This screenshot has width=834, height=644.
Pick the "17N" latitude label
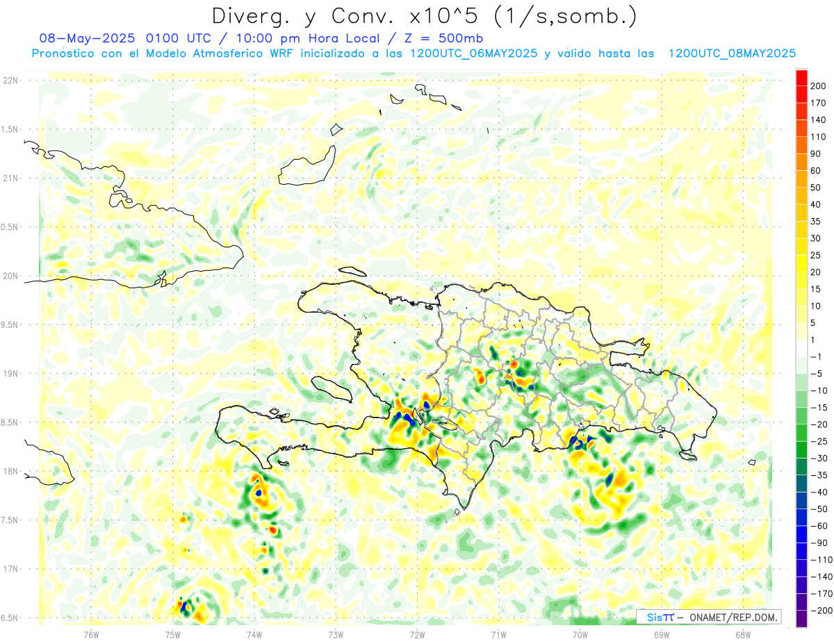pos(10,569)
